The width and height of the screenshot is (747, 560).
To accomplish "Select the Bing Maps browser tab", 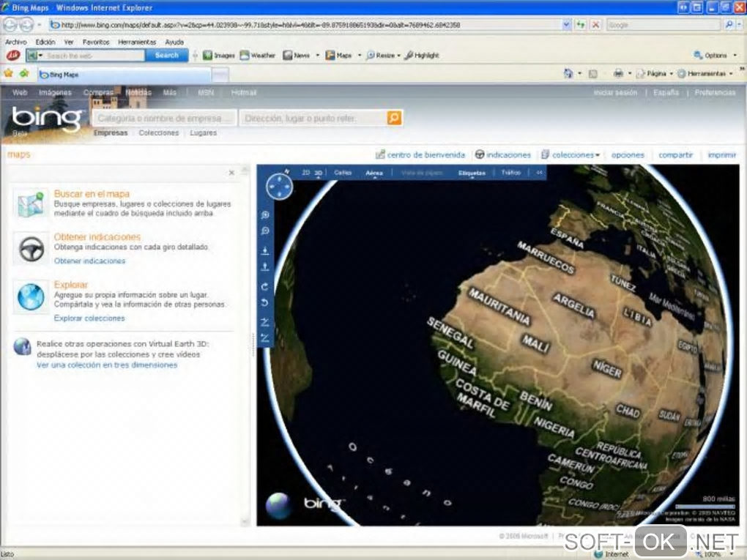I will [124, 74].
